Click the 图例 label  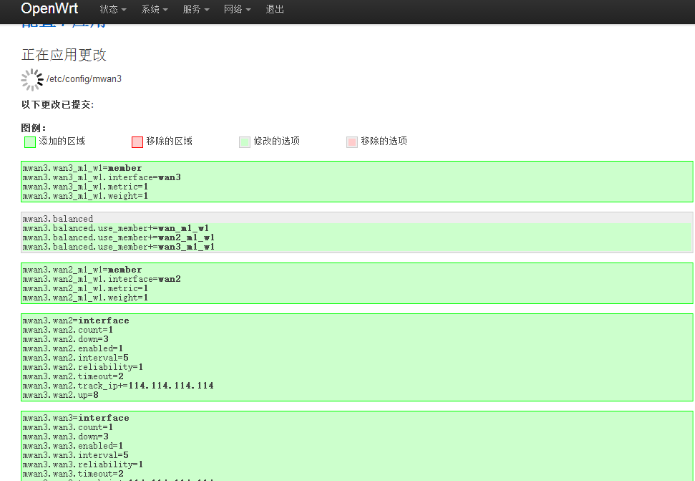click(33, 128)
